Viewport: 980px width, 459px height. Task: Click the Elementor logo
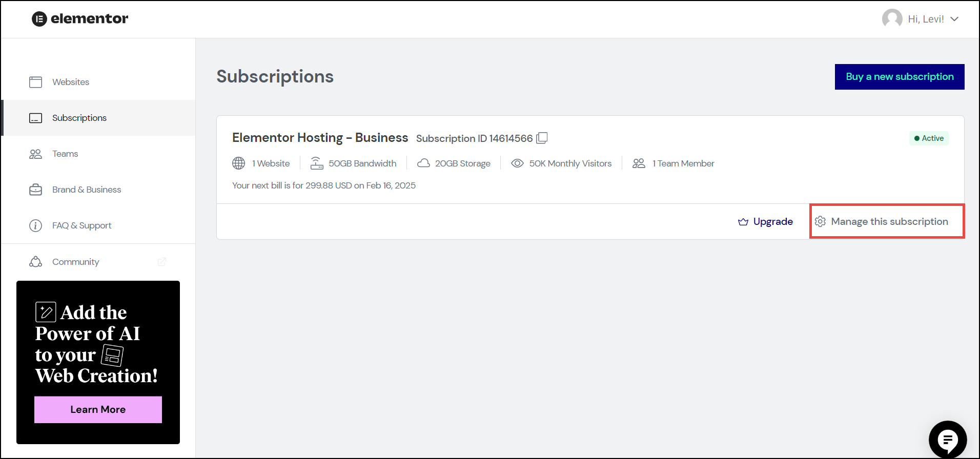(80, 19)
